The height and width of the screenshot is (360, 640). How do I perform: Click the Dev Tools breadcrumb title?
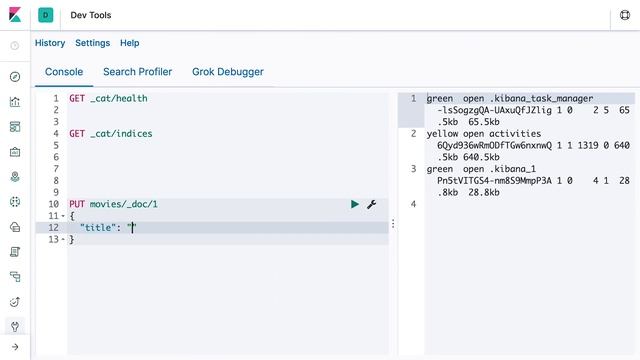pyautogui.click(x=91, y=15)
